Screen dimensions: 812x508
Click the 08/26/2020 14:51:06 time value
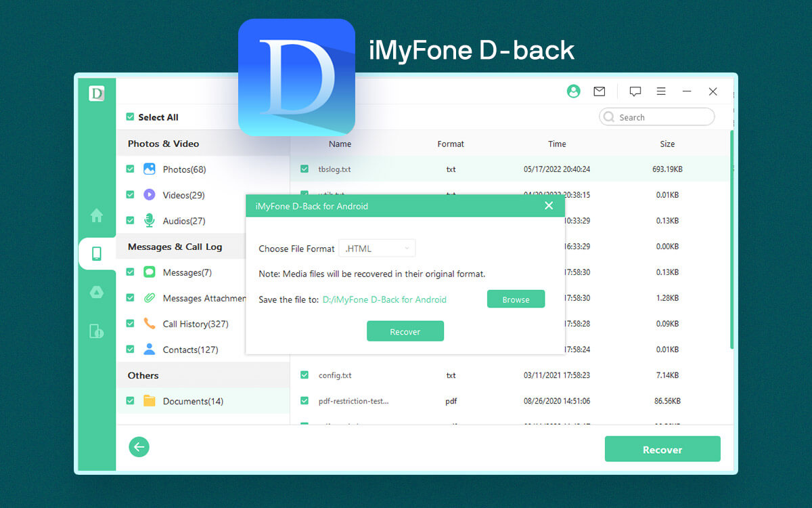557,401
